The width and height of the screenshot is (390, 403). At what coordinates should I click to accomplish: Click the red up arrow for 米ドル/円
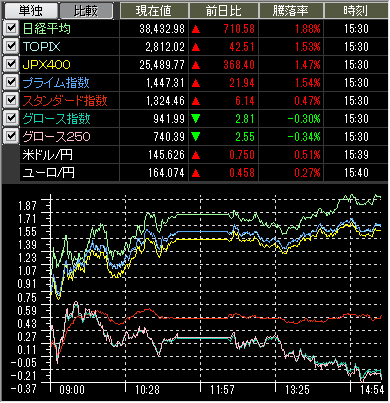pyautogui.click(x=196, y=155)
